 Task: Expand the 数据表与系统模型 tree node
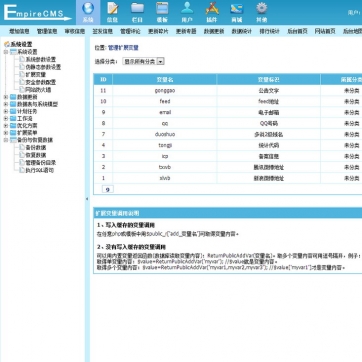pos(6,104)
